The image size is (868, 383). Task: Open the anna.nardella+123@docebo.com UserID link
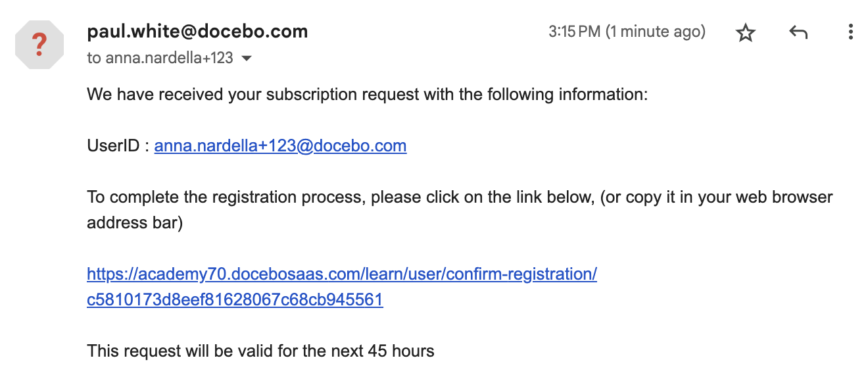click(280, 145)
